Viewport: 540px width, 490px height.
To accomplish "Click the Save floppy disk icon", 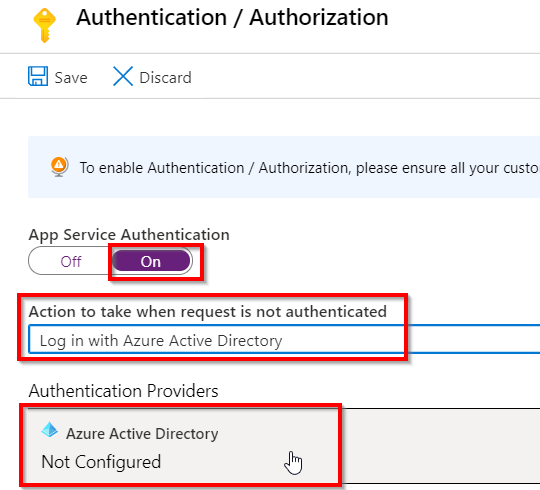I will pyautogui.click(x=38, y=76).
